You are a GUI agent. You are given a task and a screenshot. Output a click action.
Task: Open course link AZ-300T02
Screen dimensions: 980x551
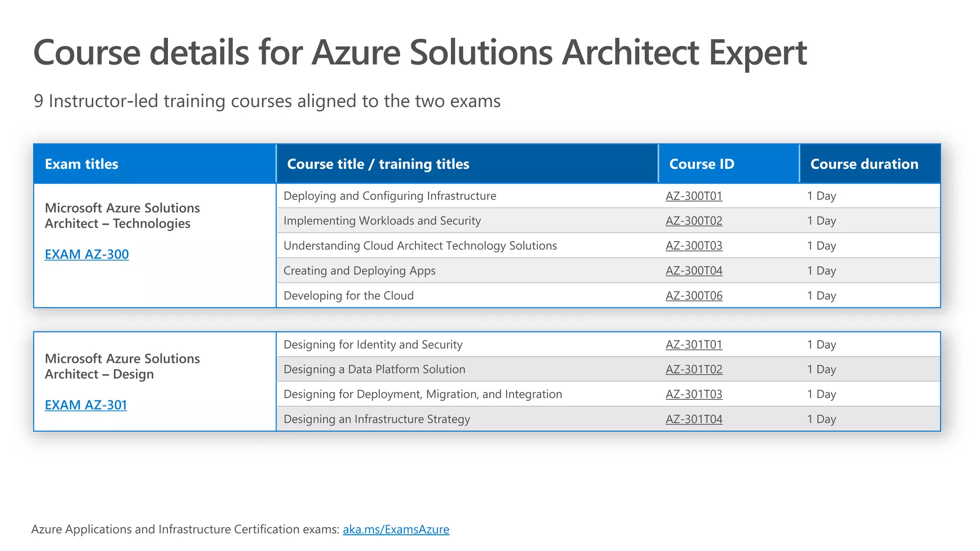point(694,220)
